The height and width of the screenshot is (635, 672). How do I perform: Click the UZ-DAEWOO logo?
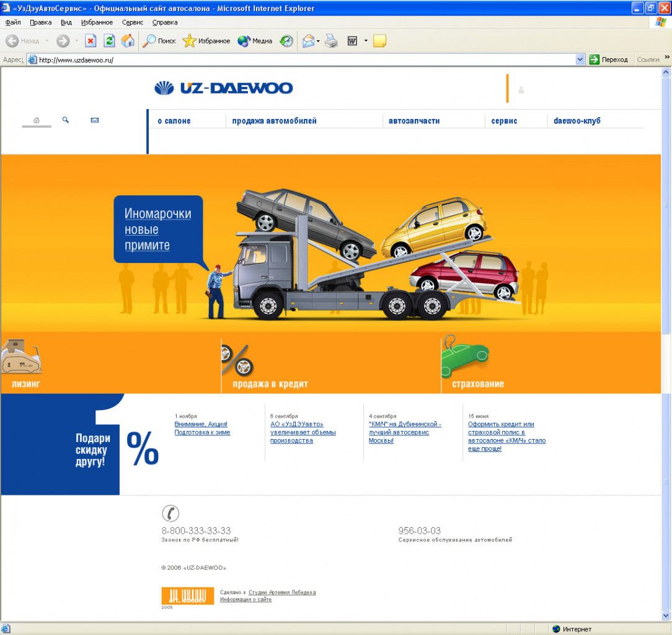(x=223, y=88)
